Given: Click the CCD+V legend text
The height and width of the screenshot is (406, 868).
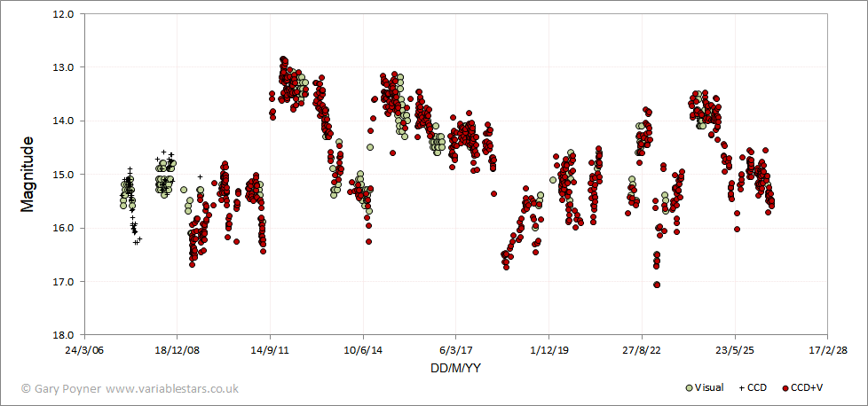Looking at the screenshot, I should click(807, 388).
